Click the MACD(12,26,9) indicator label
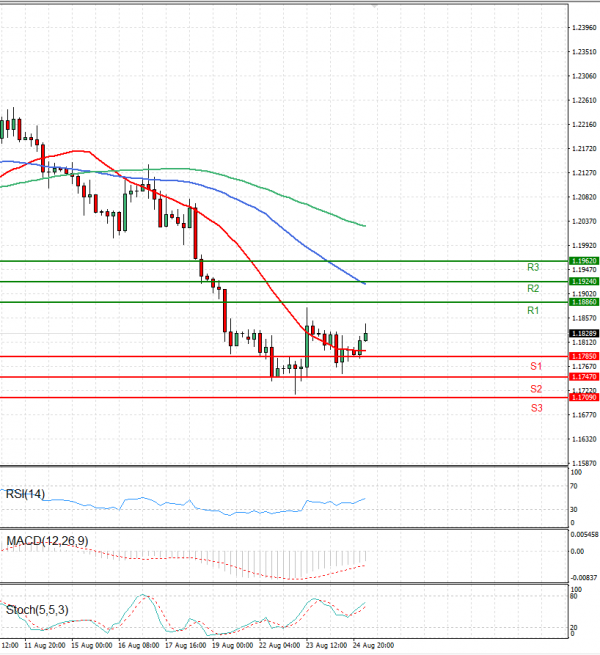Image resolution: width=600 pixels, height=655 pixels. (x=47, y=541)
